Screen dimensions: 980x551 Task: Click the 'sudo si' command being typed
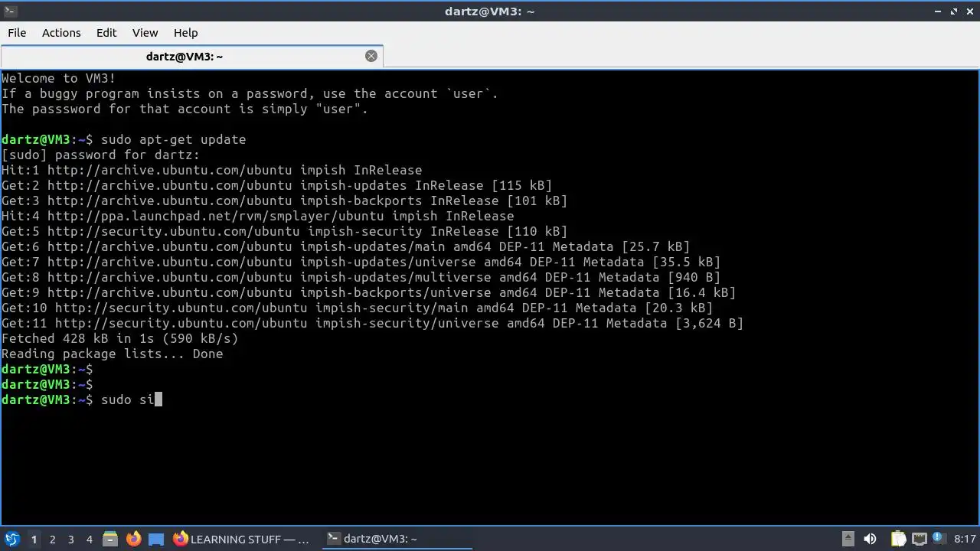pos(127,399)
